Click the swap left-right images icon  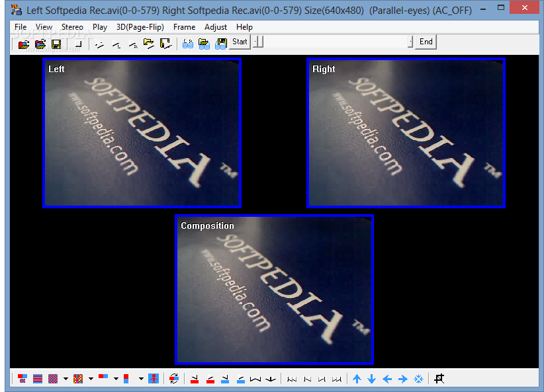point(174,379)
